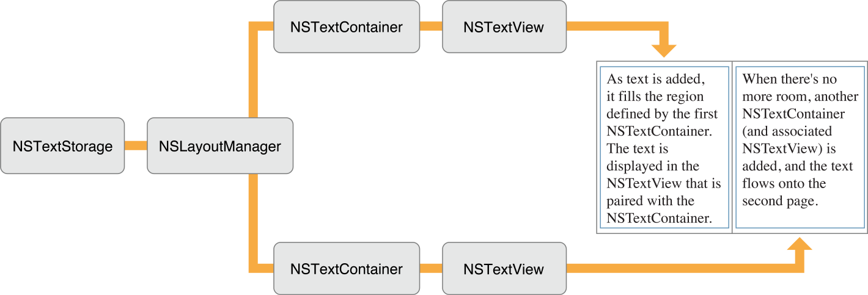
Task: Select the lower NSTextView box
Action: pyautogui.click(x=503, y=268)
